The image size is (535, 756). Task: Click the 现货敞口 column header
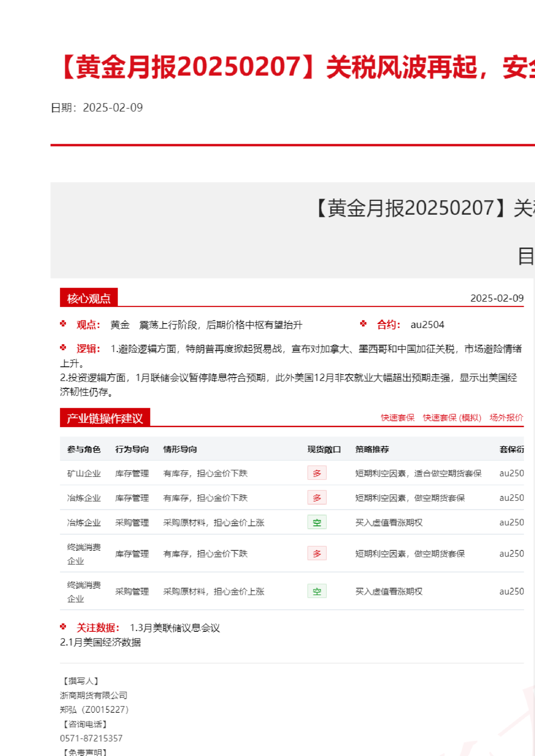[324, 449]
